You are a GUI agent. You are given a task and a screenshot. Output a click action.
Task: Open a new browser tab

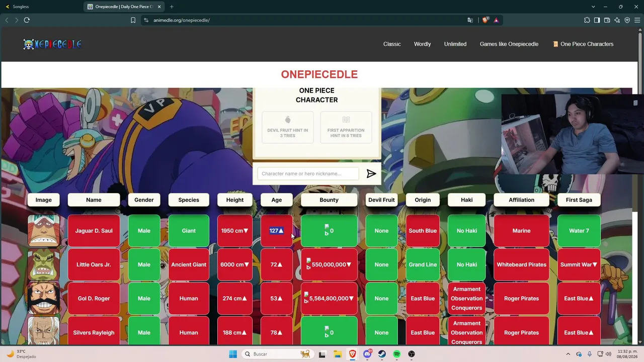172,7
